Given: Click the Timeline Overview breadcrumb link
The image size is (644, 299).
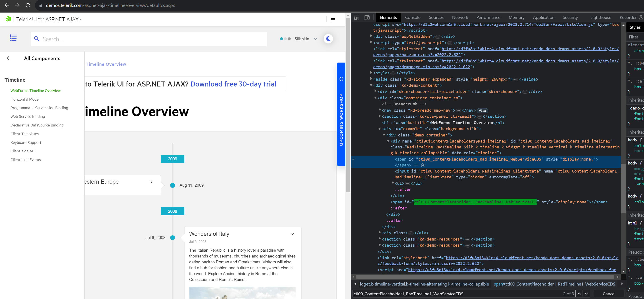Looking at the screenshot, I should (x=106, y=64).
